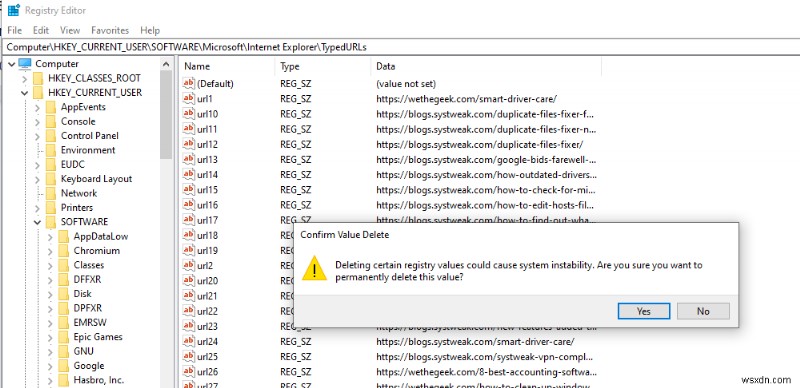The width and height of the screenshot is (800, 388).
Task: Select the url25 value name
Action: pos(207,356)
